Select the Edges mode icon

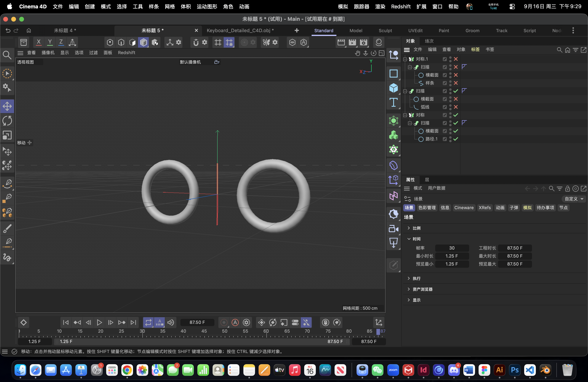121,42
